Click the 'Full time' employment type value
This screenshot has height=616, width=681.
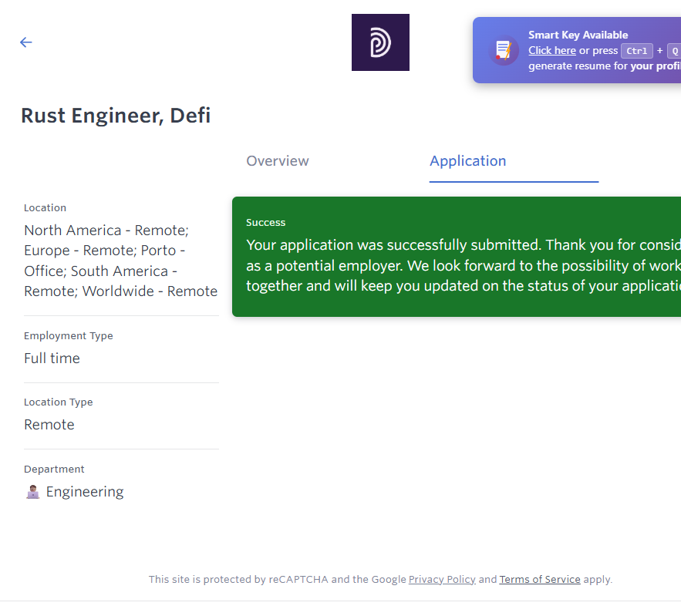point(52,358)
